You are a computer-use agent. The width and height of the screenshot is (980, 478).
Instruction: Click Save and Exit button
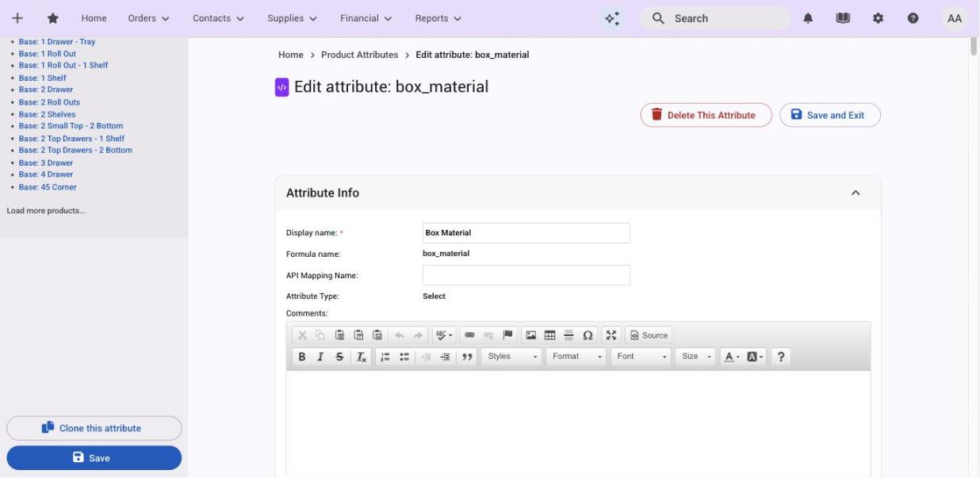830,115
